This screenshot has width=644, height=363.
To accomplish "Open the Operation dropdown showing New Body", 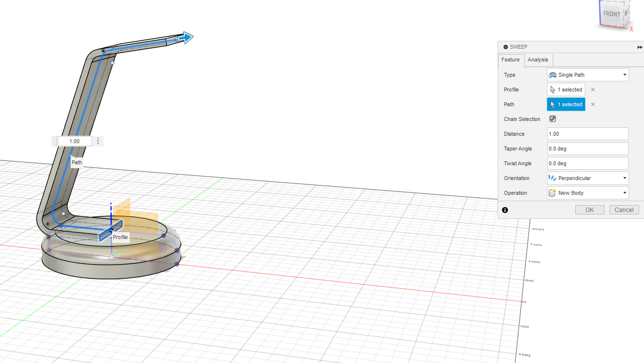I will [588, 193].
